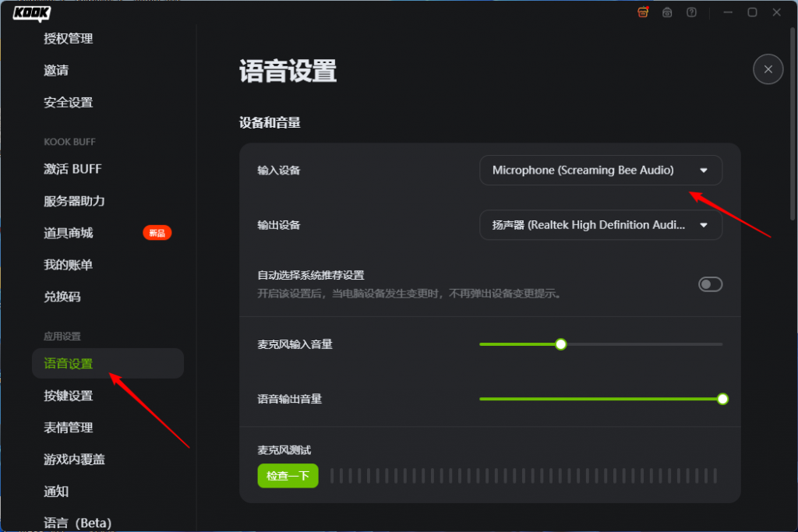Go to 通知 settings in the sidebar
This screenshot has width=798, height=532.
coord(57,491)
